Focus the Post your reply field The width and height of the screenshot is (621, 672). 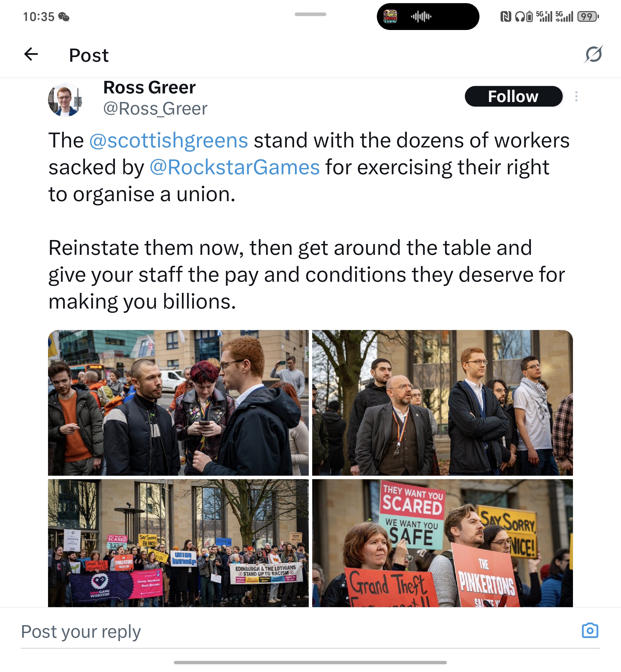(296, 631)
